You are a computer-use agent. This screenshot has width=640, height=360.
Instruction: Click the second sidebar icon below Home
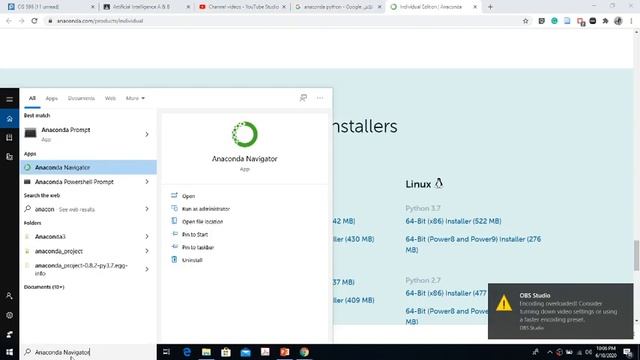click(x=9, y=138)
